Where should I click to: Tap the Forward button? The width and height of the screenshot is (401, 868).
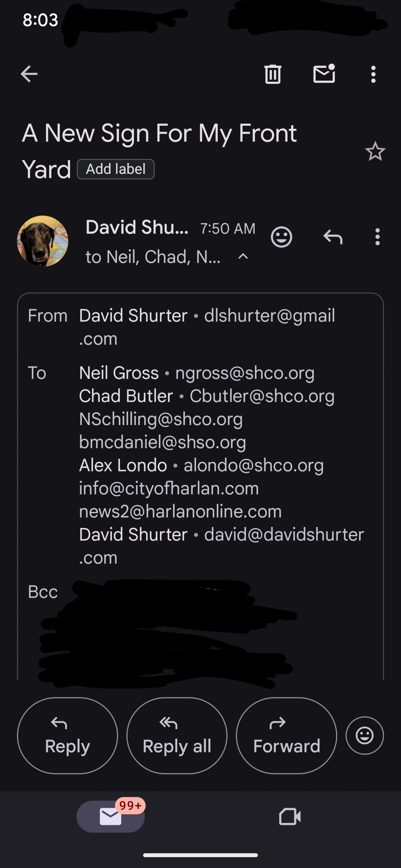pos(286,735)
